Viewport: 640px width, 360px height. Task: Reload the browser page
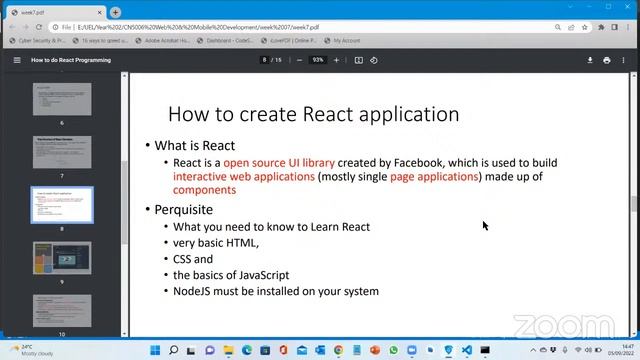[x=39, y=27]
